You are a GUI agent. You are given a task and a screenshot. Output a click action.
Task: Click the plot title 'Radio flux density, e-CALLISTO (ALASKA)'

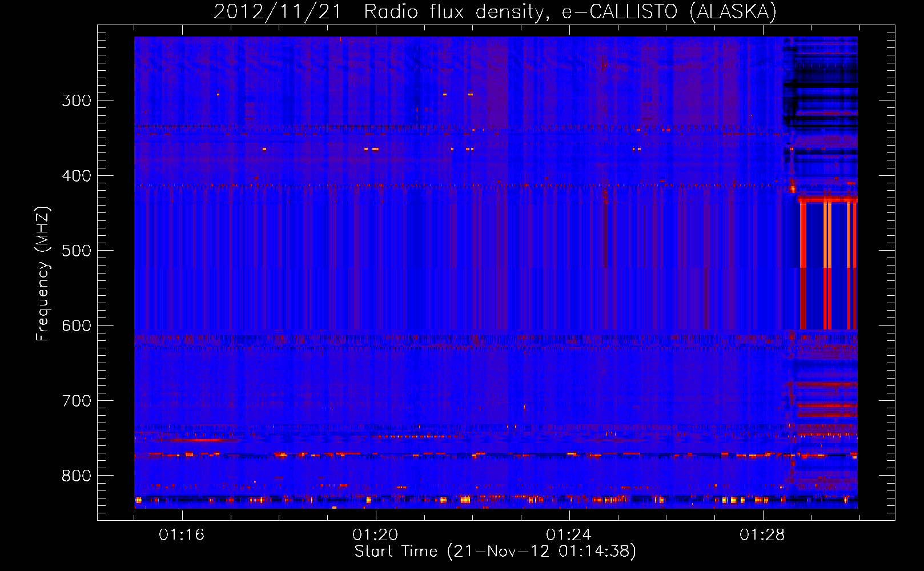[x=571, y=11]
